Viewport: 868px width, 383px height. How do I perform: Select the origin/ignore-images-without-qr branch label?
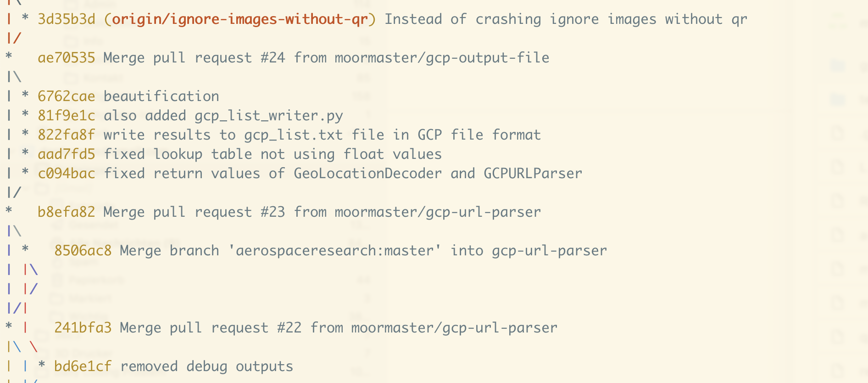(x=240, y=19)
